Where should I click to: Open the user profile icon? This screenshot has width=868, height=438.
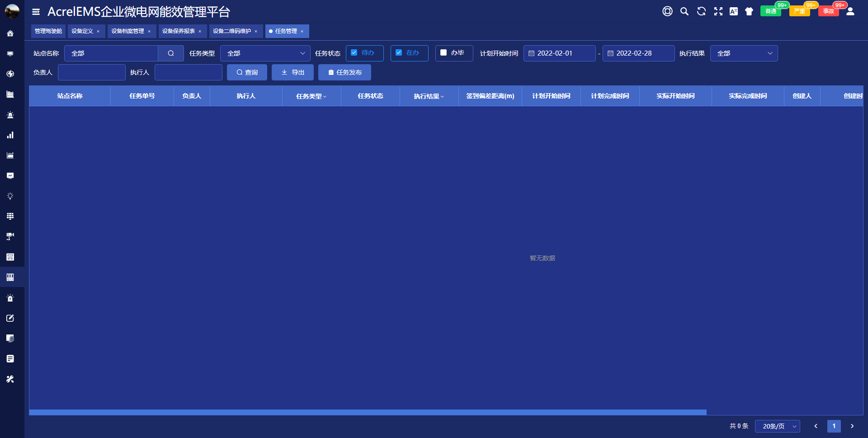point(850,11)
